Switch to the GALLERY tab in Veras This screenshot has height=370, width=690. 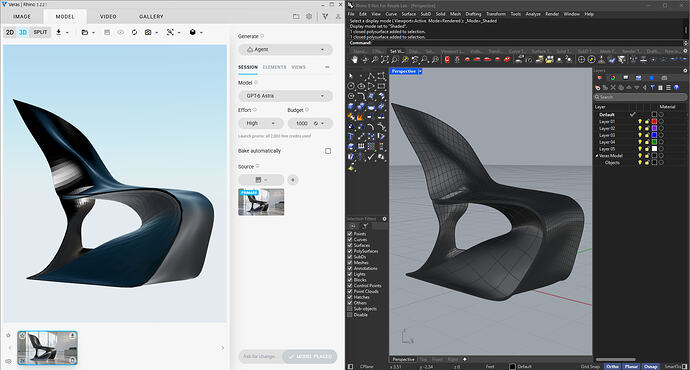151,16
